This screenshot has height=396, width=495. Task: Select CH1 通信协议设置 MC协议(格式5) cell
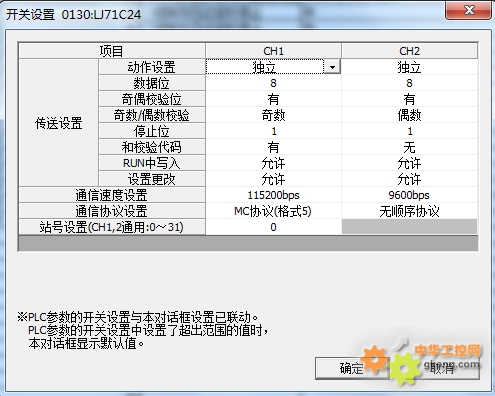point(273,211)
